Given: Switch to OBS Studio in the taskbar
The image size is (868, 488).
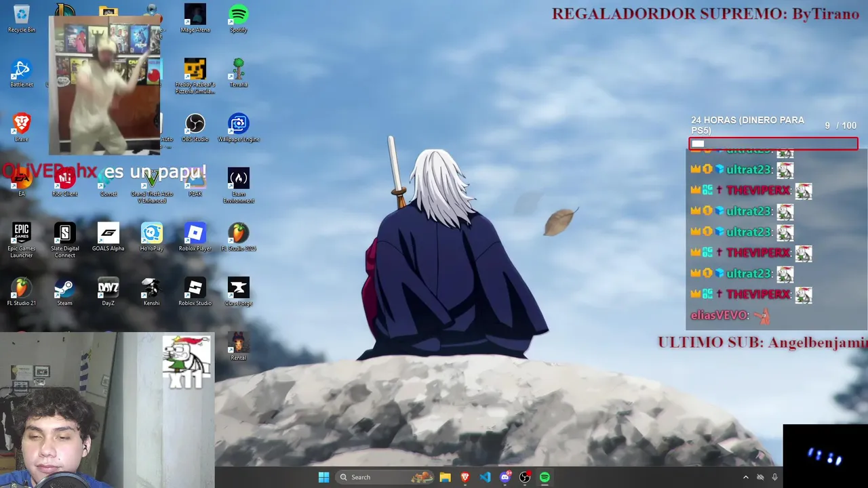Looking at the screenshot, I should pyautogui.click(x=525, y=477).
